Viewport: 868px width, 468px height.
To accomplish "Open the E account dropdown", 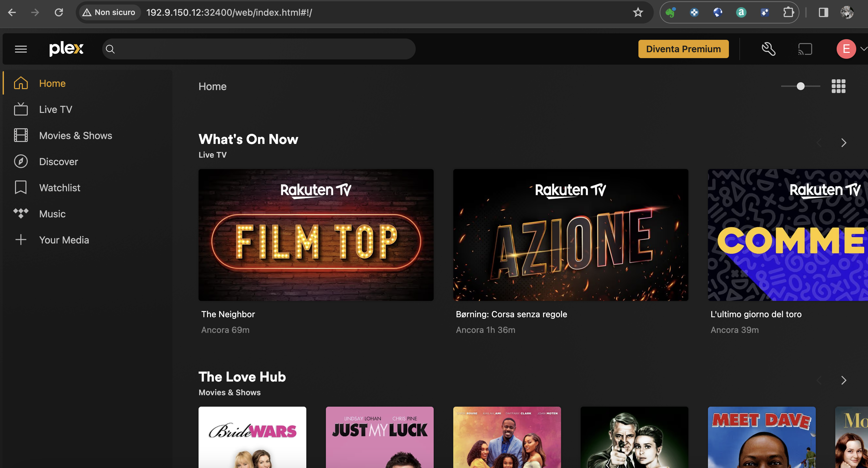I will (x=851, y=49).
